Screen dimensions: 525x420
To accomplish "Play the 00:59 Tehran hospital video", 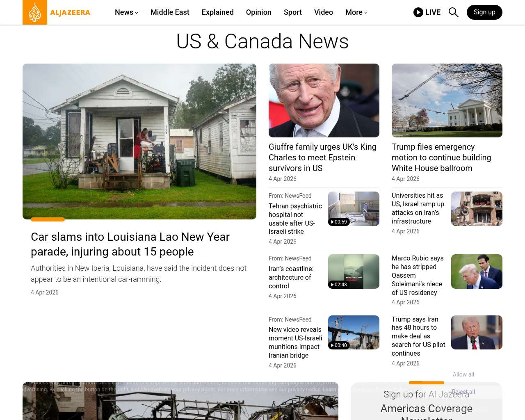I will pos(354,209).
